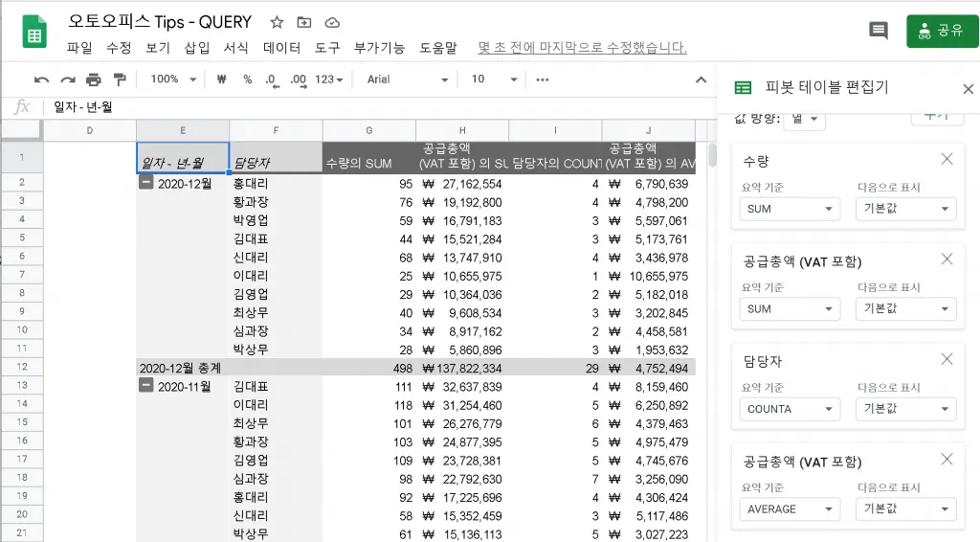Click the green 공유 share button

click(942, 31)
